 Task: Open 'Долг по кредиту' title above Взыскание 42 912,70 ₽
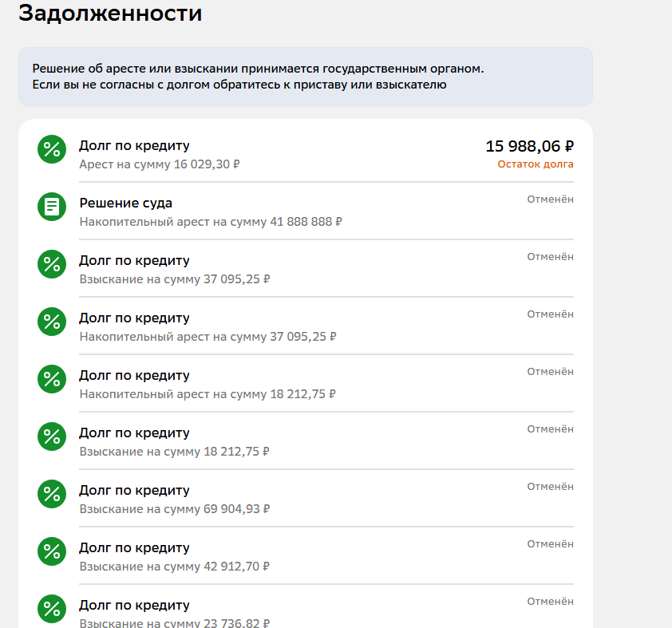pos(134,547)
